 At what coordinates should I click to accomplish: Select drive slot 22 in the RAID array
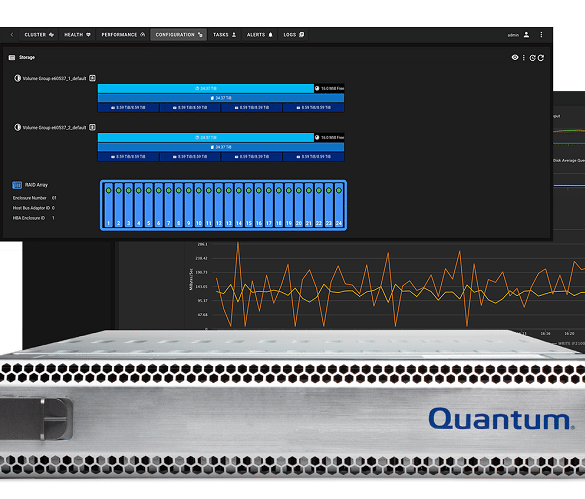(319, 205)
